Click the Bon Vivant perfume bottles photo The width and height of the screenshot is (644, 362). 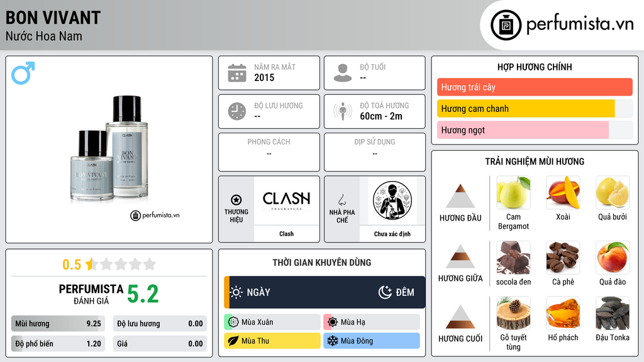tap(109, 150)
